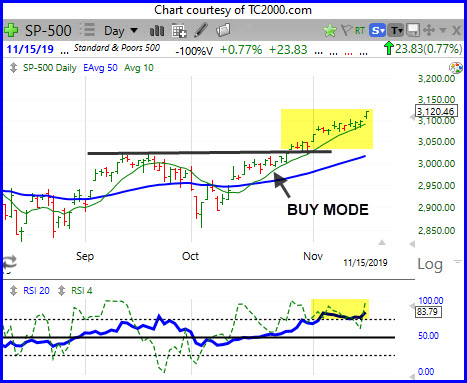
Task: Open the gray T dropdown button
Action: tap(396, 31)
